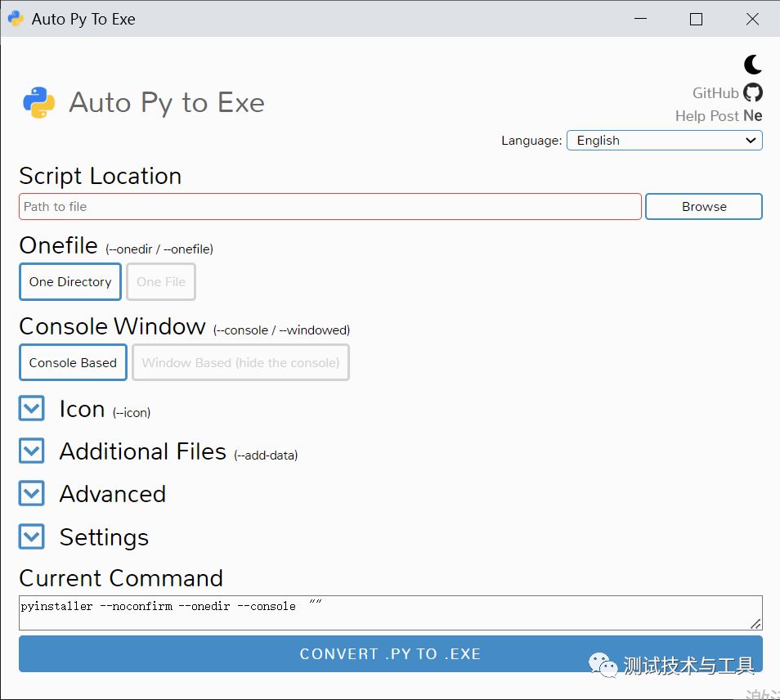
Task: Click the Settings heading text
Action: click(x=104, y=537)
